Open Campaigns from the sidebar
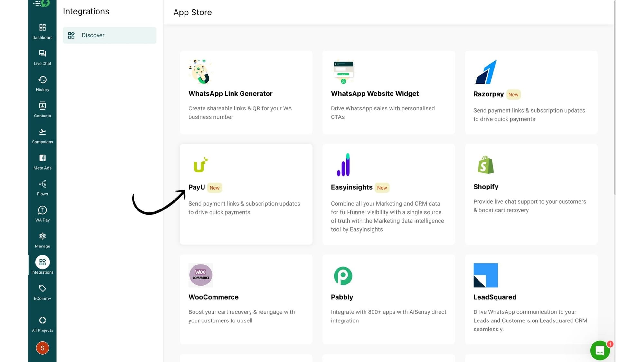Viewport: 644px width, 362px height. (x=42, y=135)
